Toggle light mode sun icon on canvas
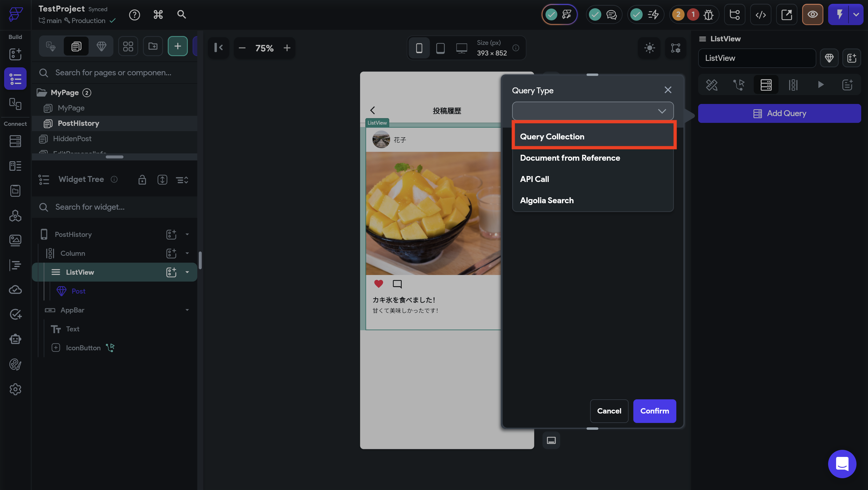868x490 pixels. (649, 48)
